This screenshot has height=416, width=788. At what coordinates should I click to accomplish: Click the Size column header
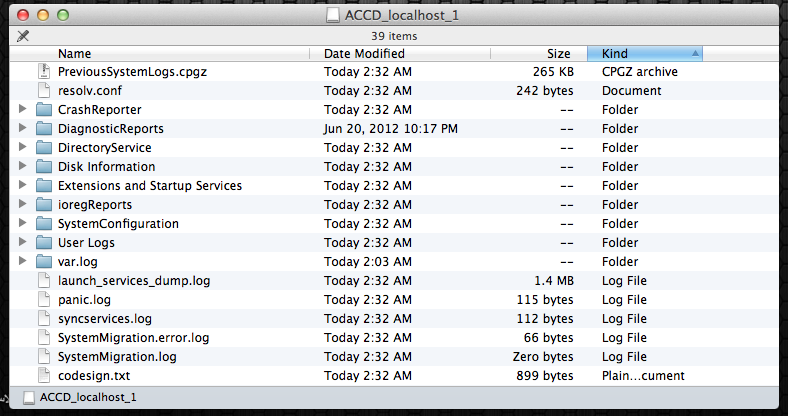click(558, 54)
